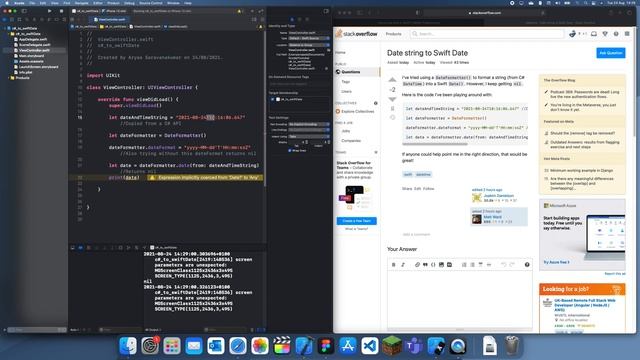The height and width of the screenshot is (360, 640).
Task: Open Indent Using dropdown
Action: point(309,136)
